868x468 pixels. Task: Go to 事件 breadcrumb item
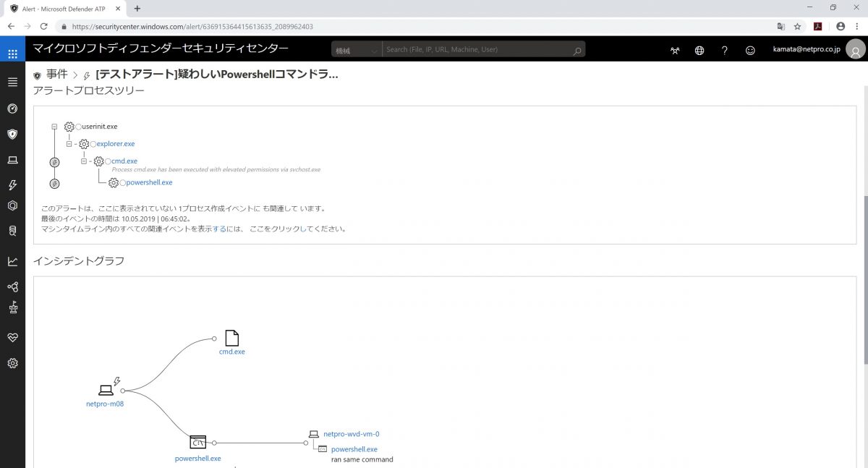click(x=56, y=75)
